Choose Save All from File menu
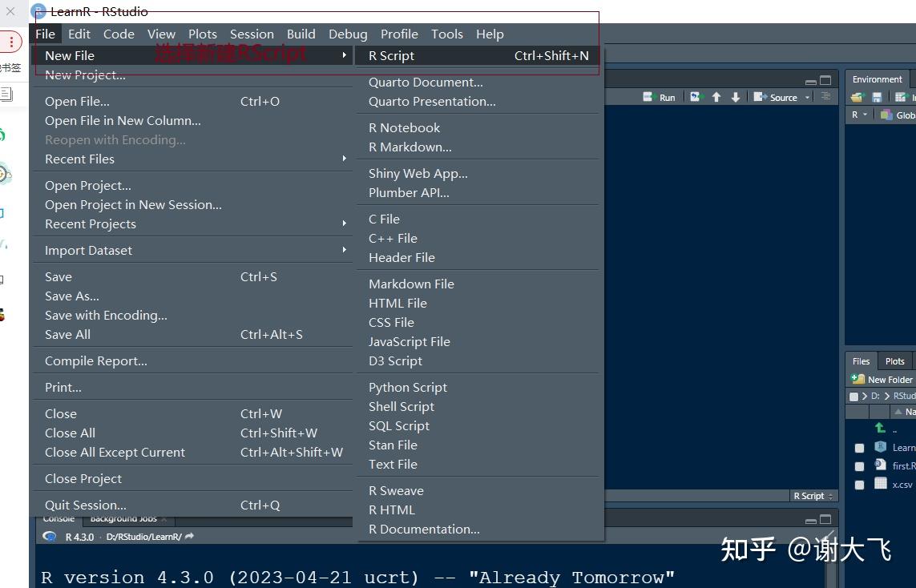 click(x=193, y=334)
